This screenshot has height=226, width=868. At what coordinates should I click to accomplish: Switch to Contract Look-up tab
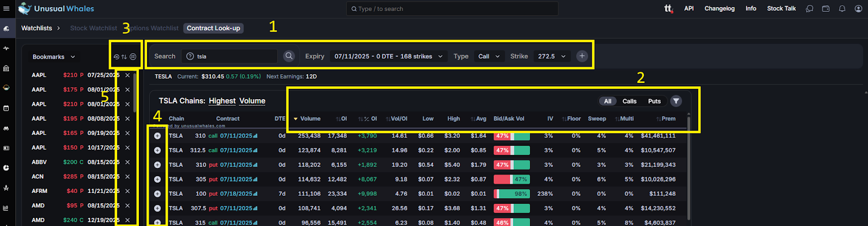tap(213, 28)
